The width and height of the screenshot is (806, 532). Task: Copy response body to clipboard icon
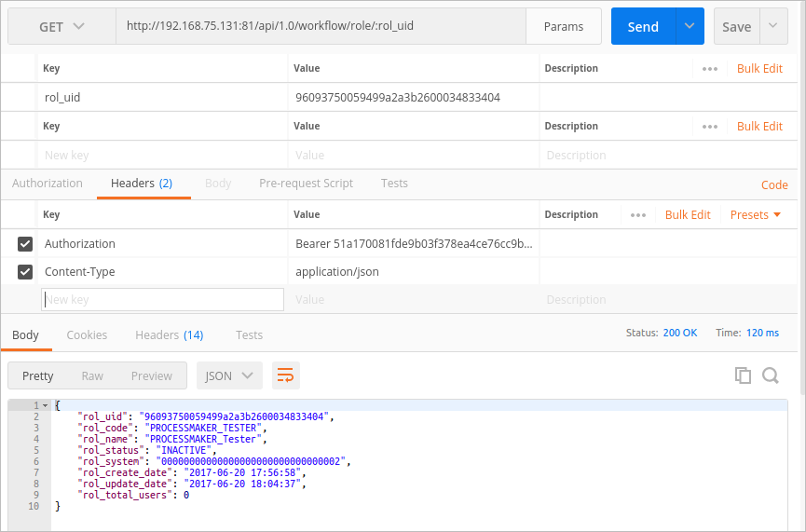click(743, 375)
